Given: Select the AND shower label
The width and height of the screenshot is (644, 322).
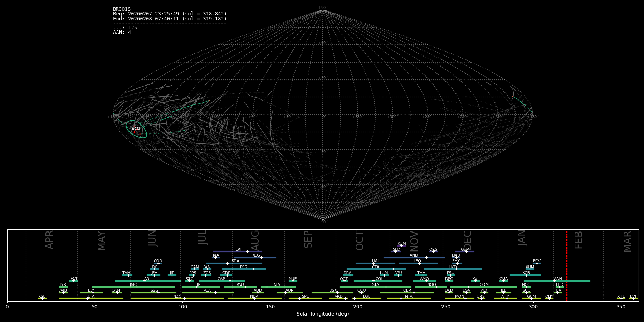Looking at the screenshot, I should click(x=414, y=255).
